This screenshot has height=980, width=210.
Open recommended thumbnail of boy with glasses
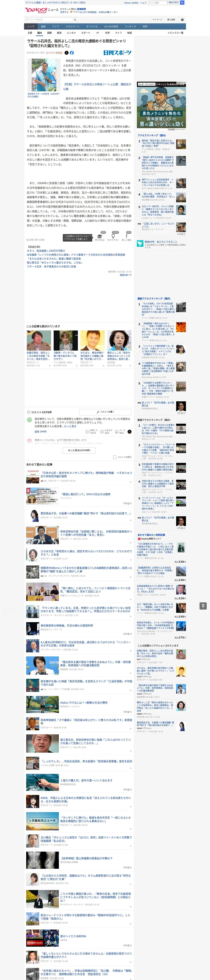point(92,341)
